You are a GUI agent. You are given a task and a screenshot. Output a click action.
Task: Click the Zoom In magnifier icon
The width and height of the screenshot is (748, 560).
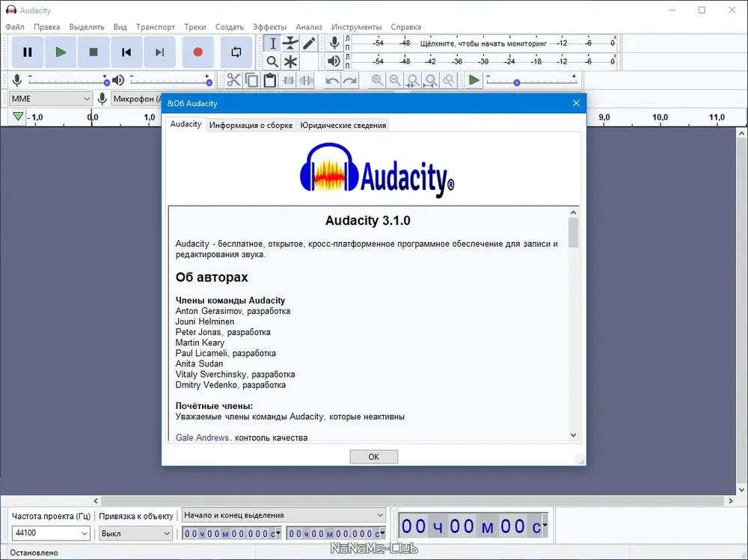377,80
